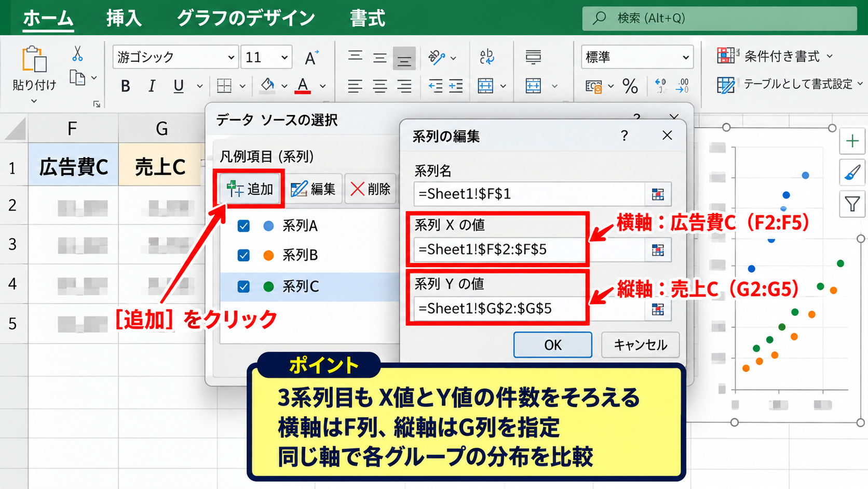Align text left in cell

pyautogui.click(x=355, y=86)
